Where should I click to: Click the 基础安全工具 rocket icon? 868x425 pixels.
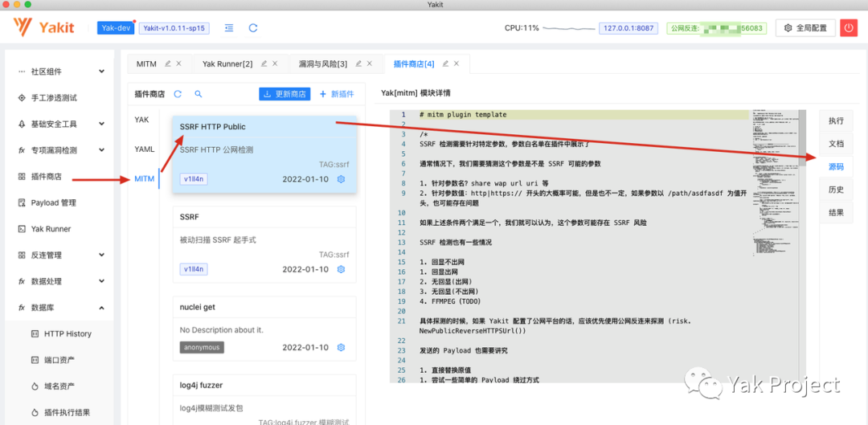pyautogui.click(x=23, y=124)
